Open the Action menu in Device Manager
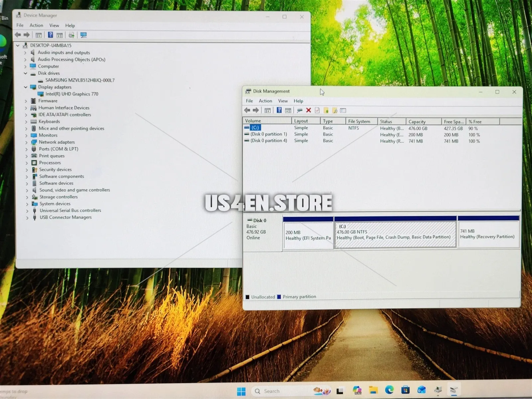The width and height of the screenshot is (532, 399). click(36, 25)
